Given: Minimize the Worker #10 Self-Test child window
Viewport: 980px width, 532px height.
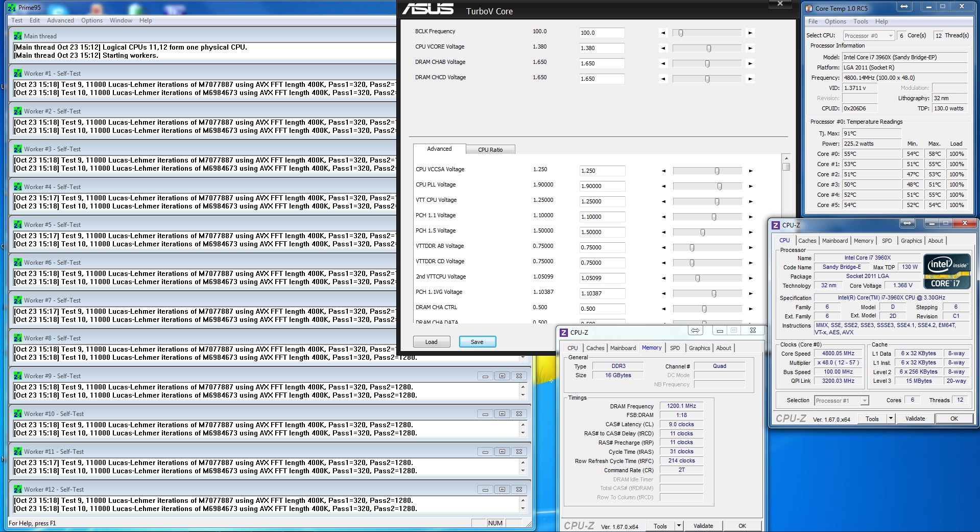Looking at the screenshot, I should [x=485, y=413].
